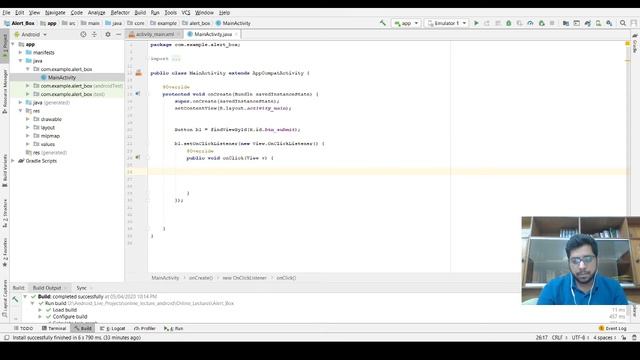
Task: Click the Search Everywhere magnifier icon
Action: pyautogui.click(x=623, y=23)
